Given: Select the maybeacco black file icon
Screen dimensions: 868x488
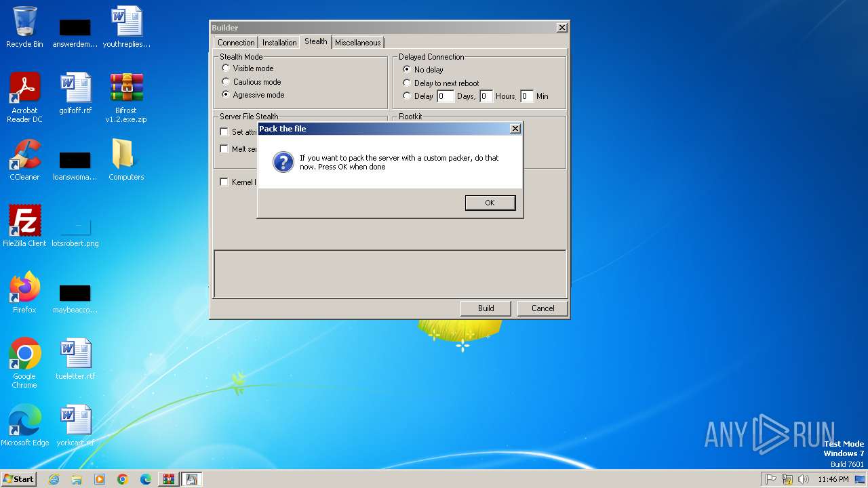Looking at the screenshot, I should click(x=75, y=298).
